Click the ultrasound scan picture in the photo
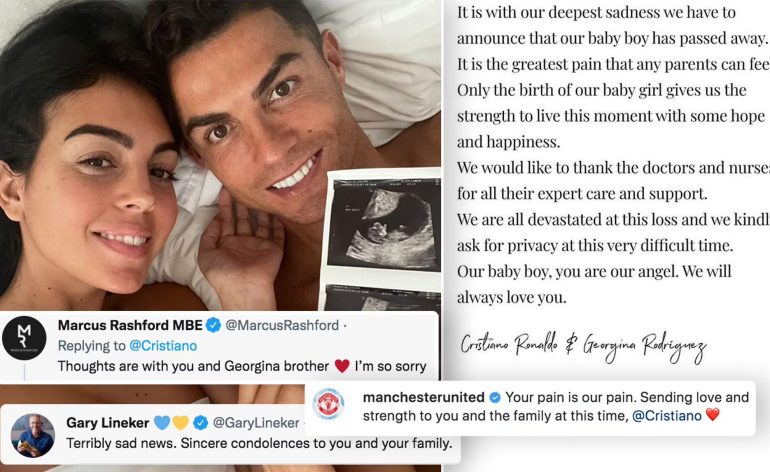Image resolution: width=770 pixels, height=472 pixels. [x=384, y=224]
